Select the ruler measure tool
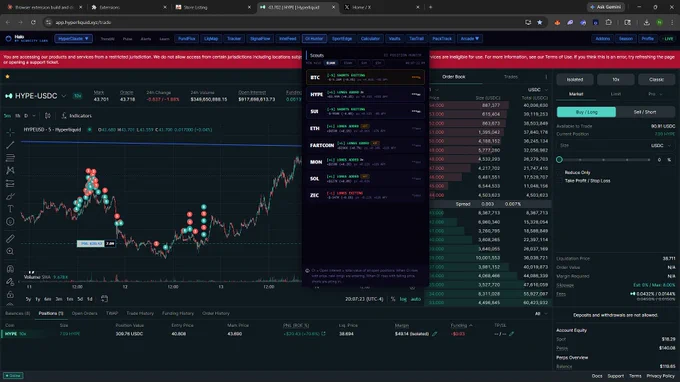The height and width of the screenshot is (382, 680). tap(10, 238)
